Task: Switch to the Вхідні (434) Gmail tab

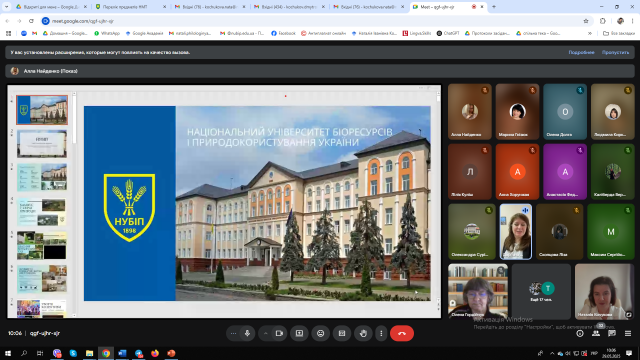Action: tap(289, 7)
